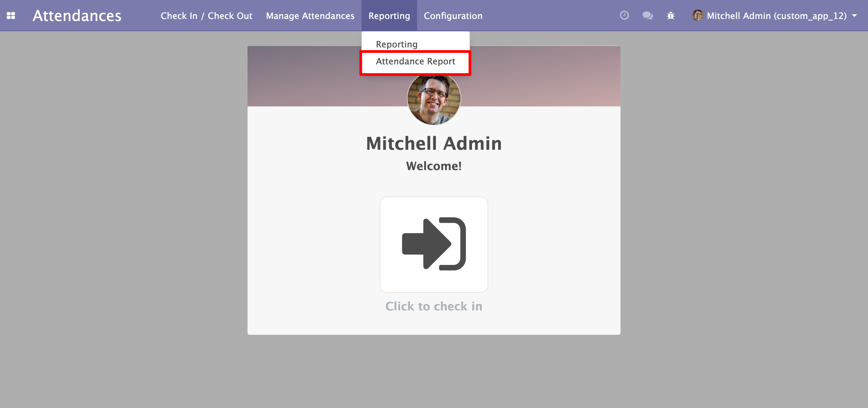Image resolution: width=868 pixels, height=408 pixels.
Task: Open Manage Attendances menu
Action: click(310, 16)
